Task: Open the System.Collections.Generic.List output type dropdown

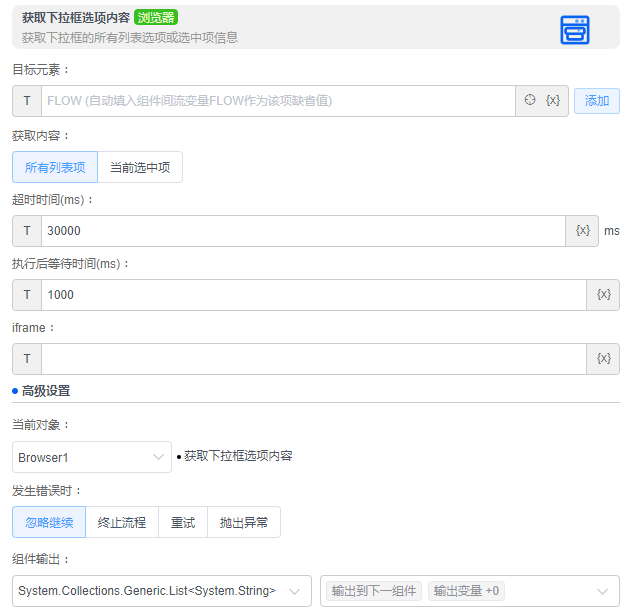Action: click(x=162, y=591)
